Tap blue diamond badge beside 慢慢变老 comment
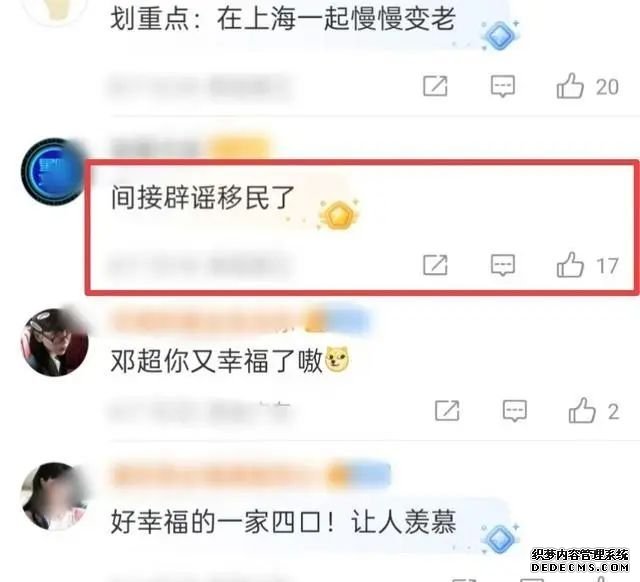The height and width of the screenshot is (582, 640). [x=499, y=36]
